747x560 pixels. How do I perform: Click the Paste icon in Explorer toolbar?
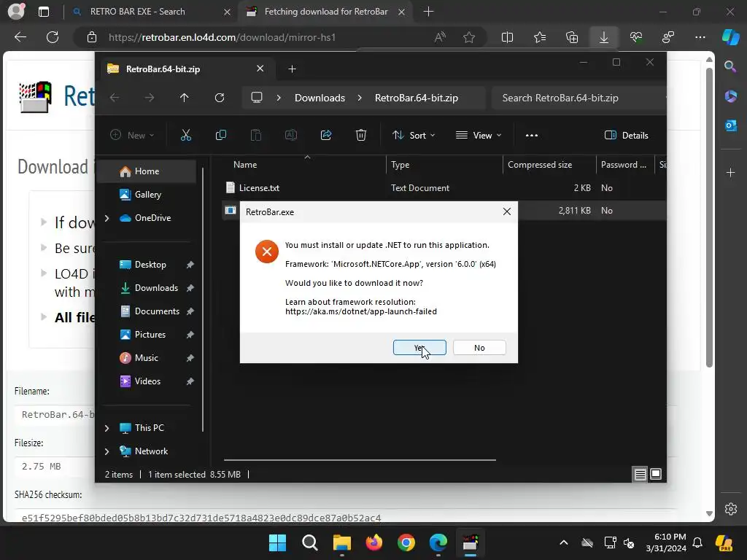(x=256, y=135)
